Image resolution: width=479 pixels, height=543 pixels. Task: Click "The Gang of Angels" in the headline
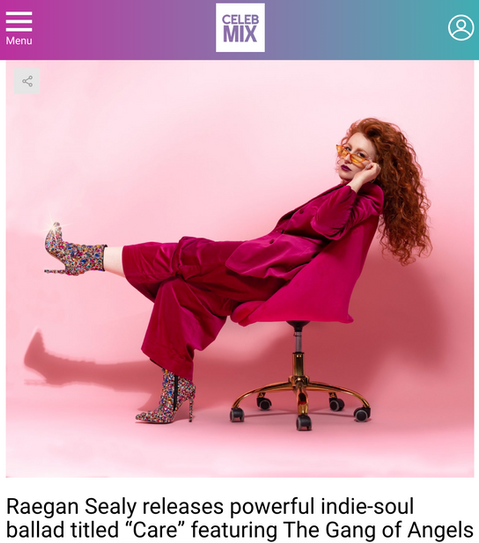click(x=378, y=530)
